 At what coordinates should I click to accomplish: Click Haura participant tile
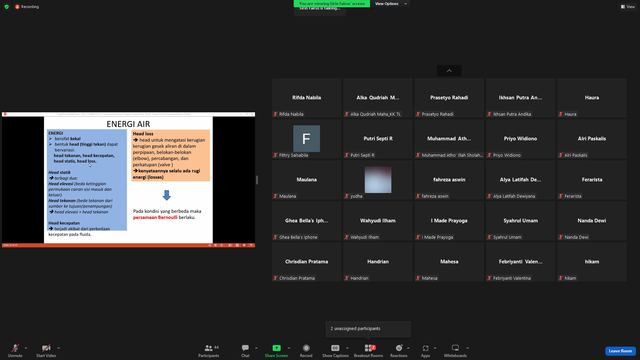point(592,98)
